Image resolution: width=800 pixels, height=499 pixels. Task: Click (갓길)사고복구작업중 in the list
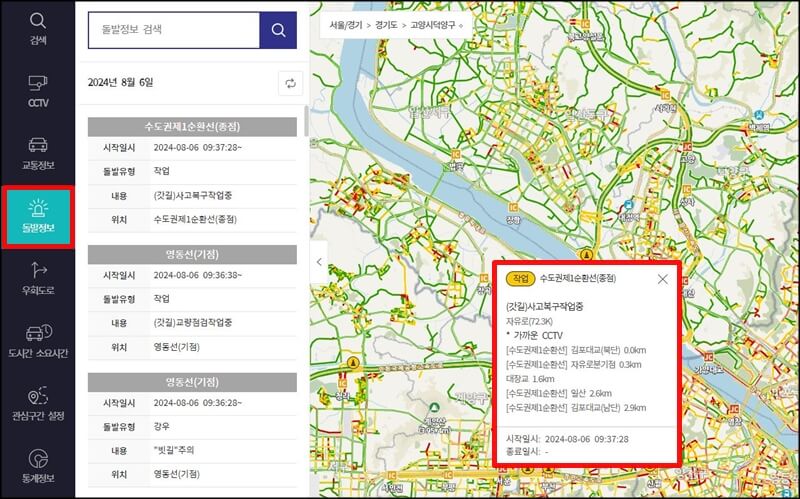tap(193, 195)
